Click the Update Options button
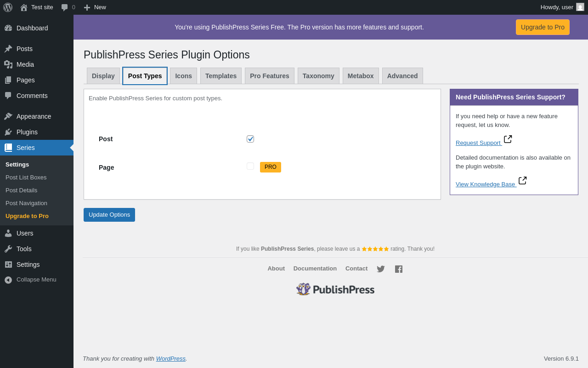The width and height of the screenshot is (588, 368). tap(109, 215)
